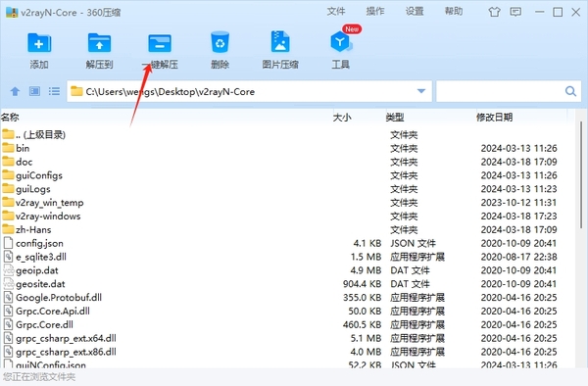Screen dimensions: 588x386
Task: Select the grpc_csharp_ext.x86.dll file name
Action: [66, 352]
